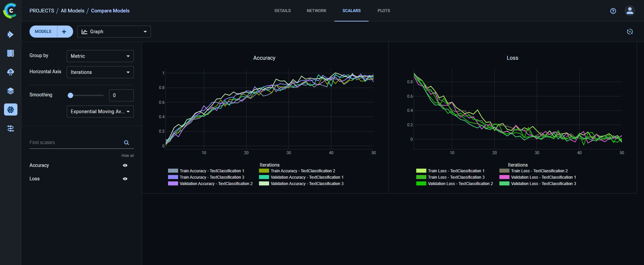Viewport: 644px width, 265px height.
Task: Open the pipelines cloud icon in sidebar
Action: 10,72
